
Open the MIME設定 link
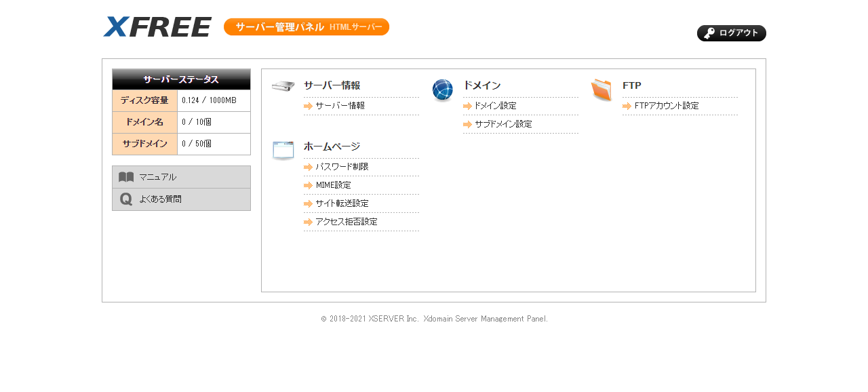(x=333, y=185)
